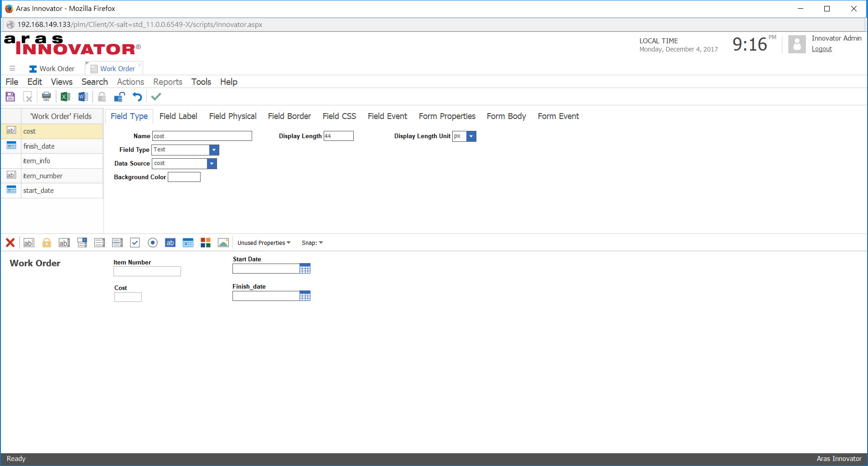This screenshot has height=466, width=868.
Task: Switch to the Form Properties tab
Action: 447,116
